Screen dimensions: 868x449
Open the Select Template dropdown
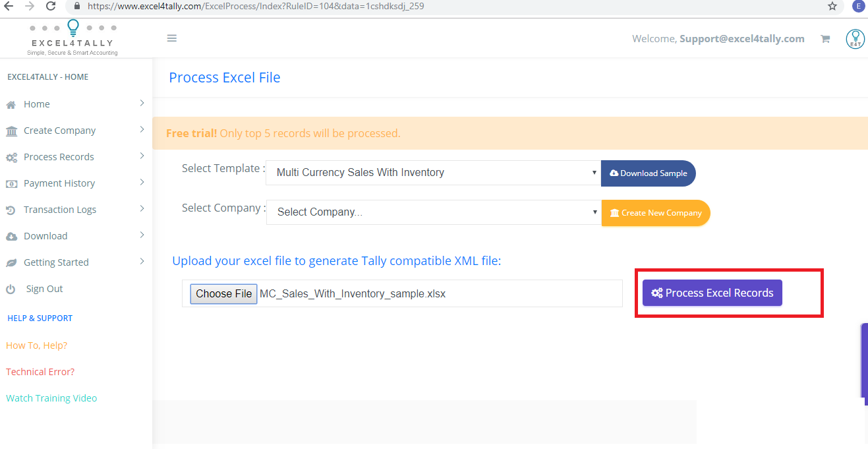(434, 173)
